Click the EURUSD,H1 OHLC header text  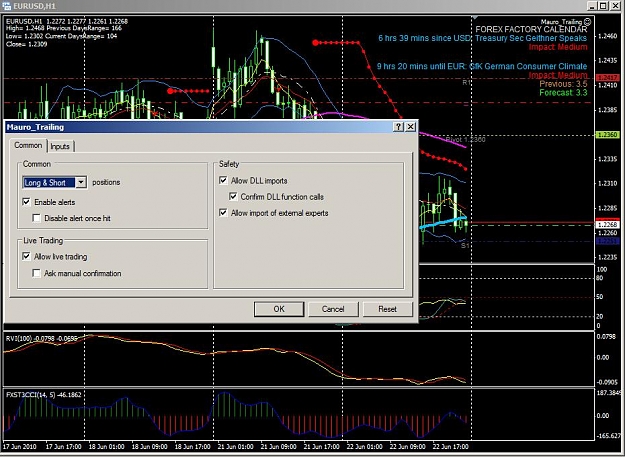[x=67, y=21]
